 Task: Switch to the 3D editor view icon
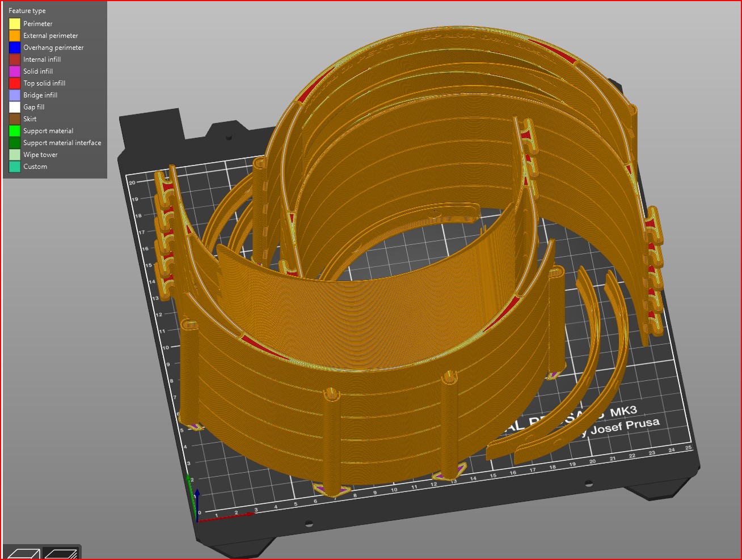[x=23, y=554]
